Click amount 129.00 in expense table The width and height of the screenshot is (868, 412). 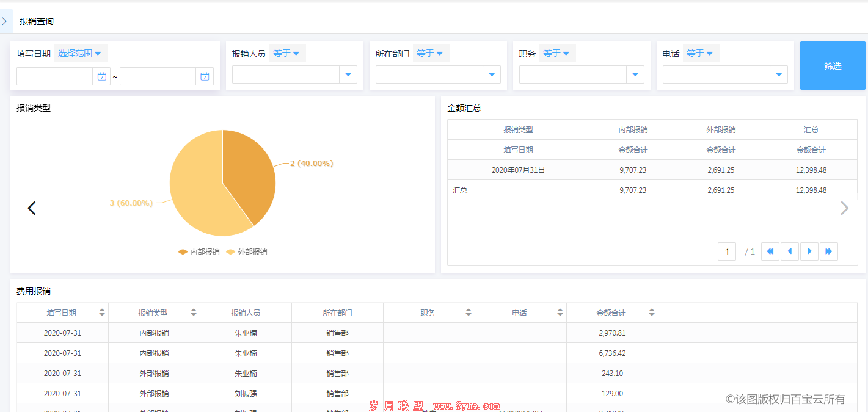612,394
